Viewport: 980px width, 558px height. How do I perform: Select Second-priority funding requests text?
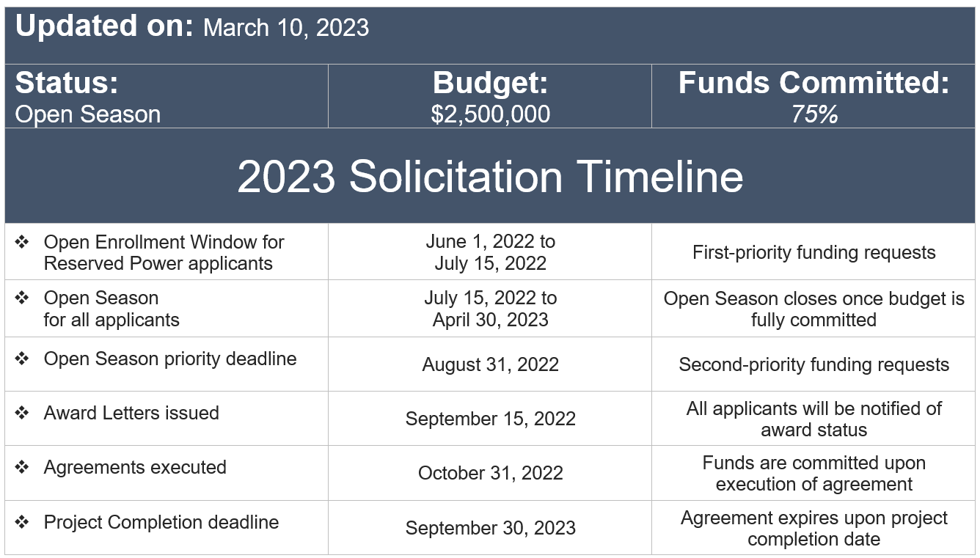point(813,365)
